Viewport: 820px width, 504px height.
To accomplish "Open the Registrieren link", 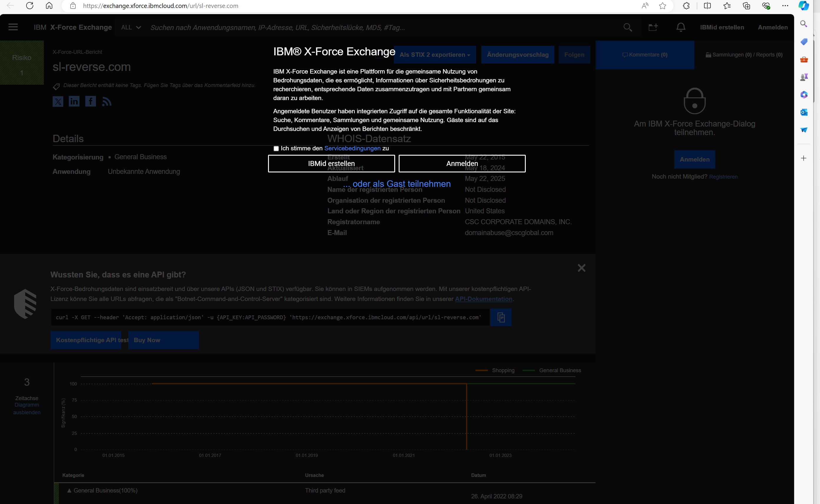I will pyautogui.click(x=723, y=177).
